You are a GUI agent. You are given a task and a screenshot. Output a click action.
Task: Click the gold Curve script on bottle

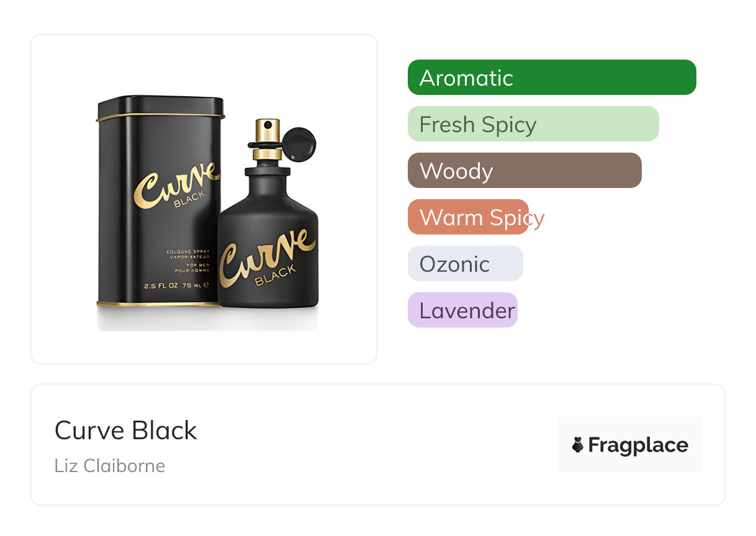(x=266, y=256)
